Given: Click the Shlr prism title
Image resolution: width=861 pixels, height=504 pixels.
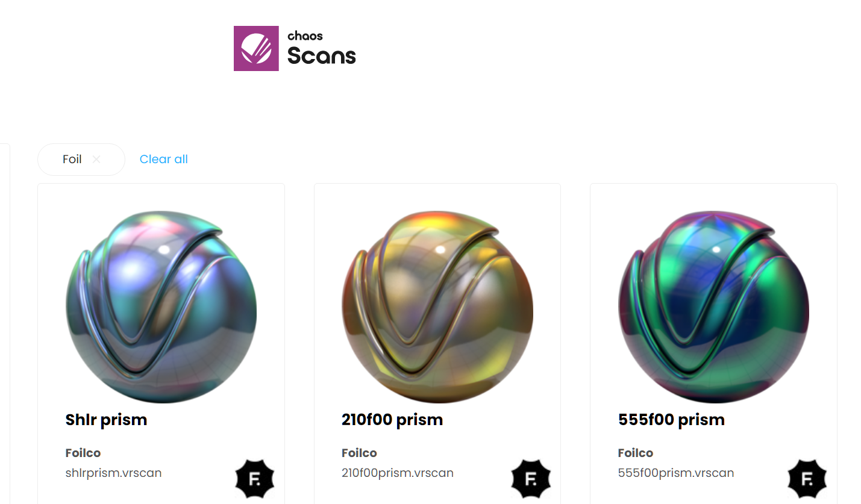Looking at the screenshot, I should [x=106, y=420].
